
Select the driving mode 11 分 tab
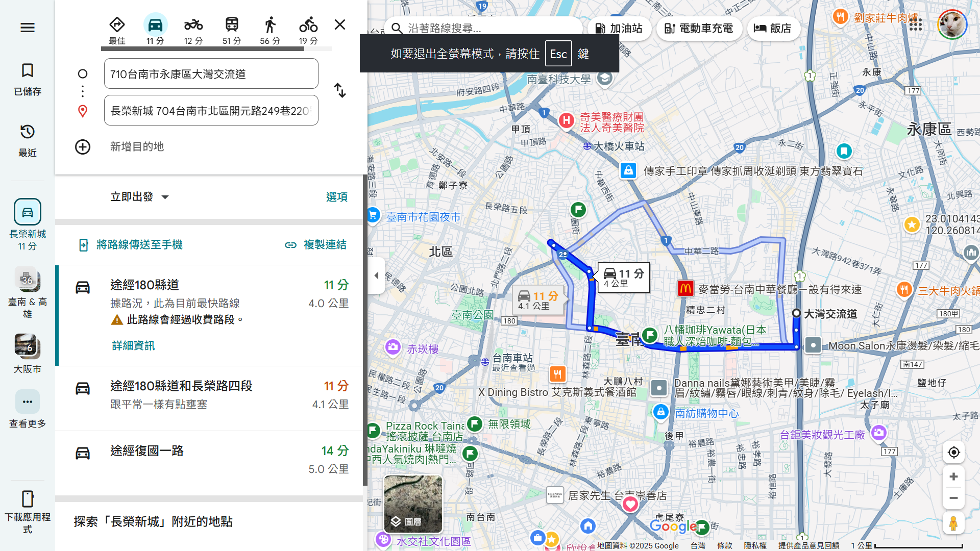(x=155, y=31)
